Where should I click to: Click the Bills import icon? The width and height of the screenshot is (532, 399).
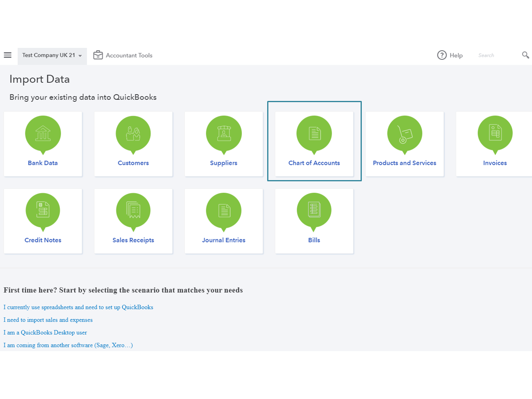[x=314, y=211]
